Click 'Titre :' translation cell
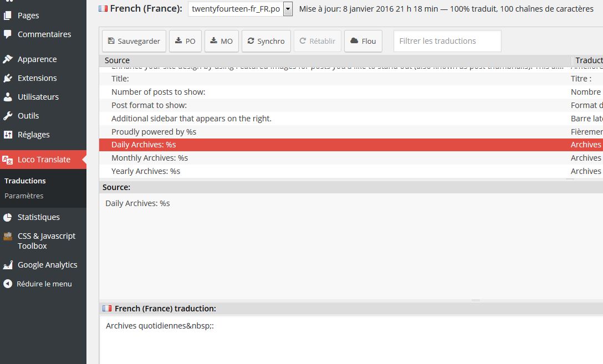This screenshot has height=364, width=603. (581, 79)
